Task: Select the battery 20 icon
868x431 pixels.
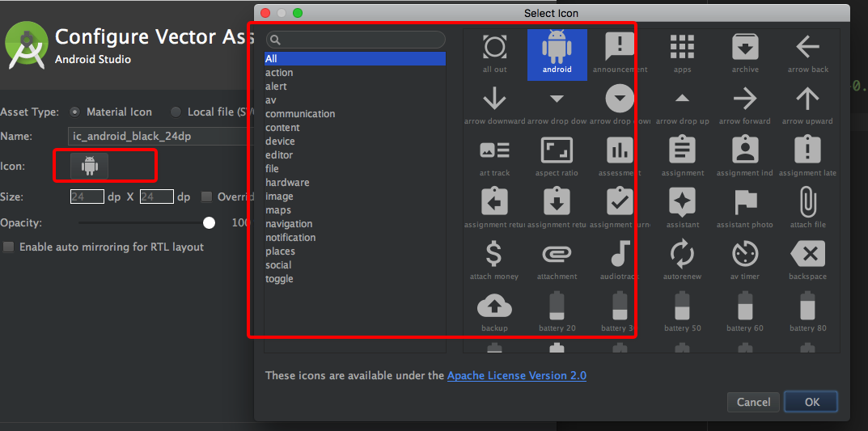Action: [557, 306]
